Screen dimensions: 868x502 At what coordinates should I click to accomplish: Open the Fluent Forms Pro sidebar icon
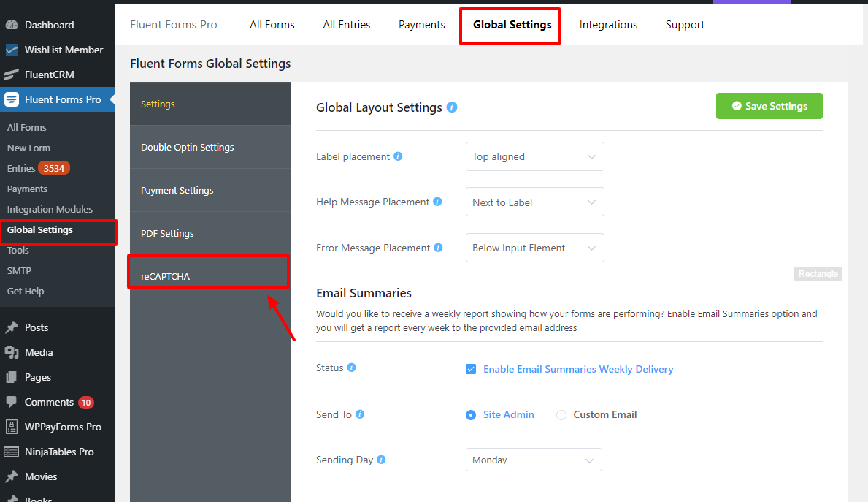pos(13,99)
